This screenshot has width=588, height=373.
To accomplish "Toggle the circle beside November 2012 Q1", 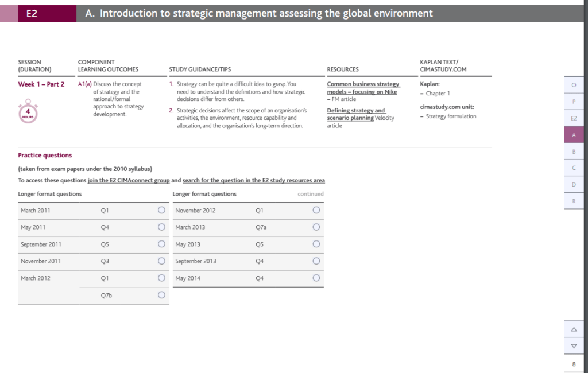I will click(316, 210).
